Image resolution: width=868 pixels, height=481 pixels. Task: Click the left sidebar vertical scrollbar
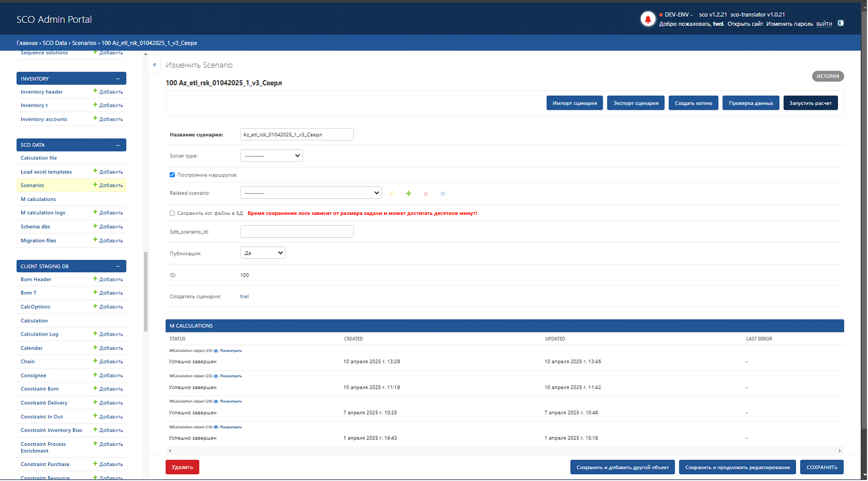tap(146, 291)
